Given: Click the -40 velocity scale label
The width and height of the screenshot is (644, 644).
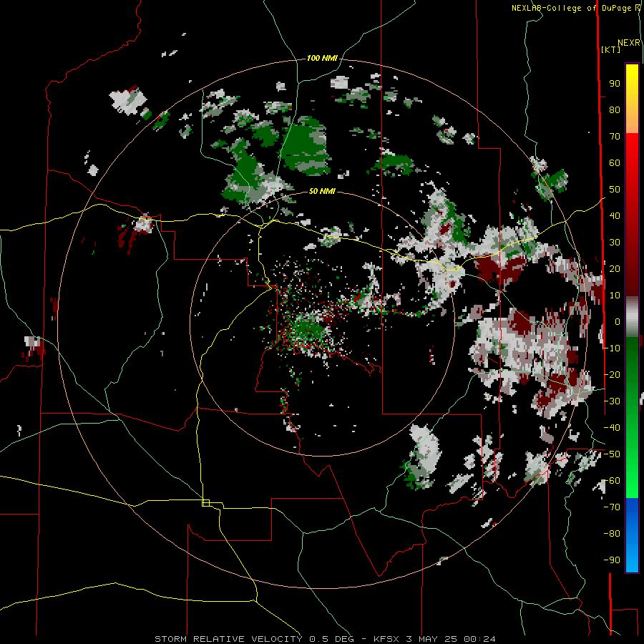Looking at the screenshot, I should tap(612, 428).
